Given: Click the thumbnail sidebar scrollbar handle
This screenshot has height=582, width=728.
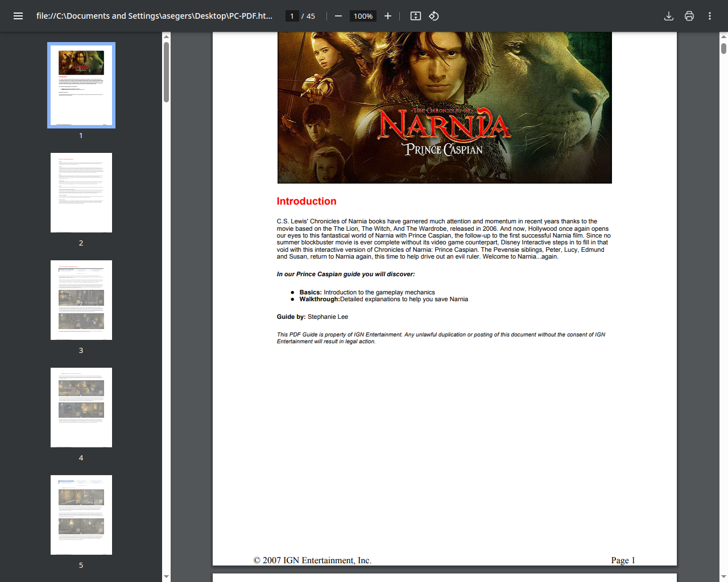Looking at the screenshot, I should (166, 72).
